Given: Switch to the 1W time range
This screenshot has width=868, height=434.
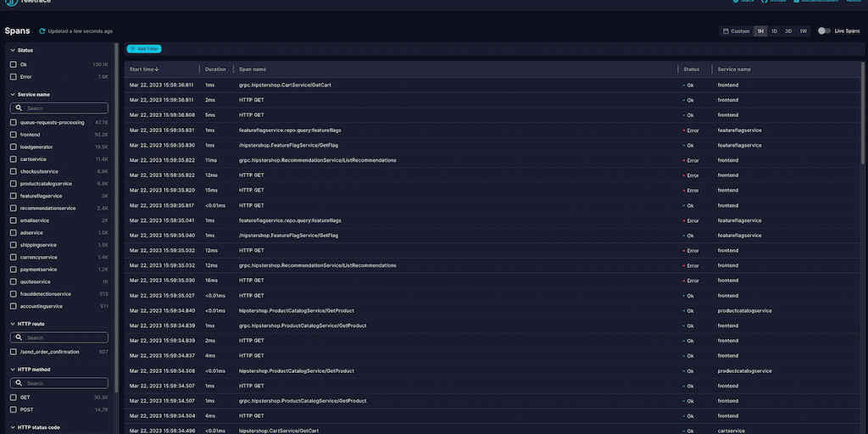Looking at the screenshot, I should coord(802,31).
